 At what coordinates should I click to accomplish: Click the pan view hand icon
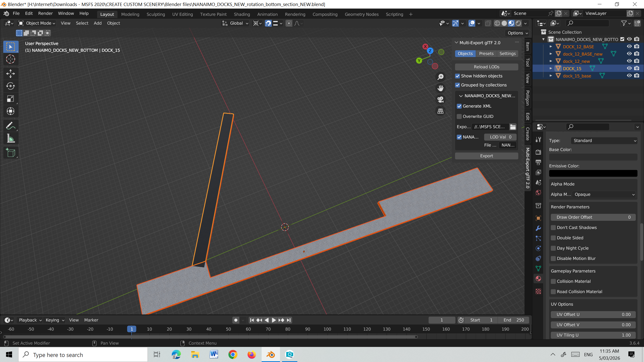coord(440,88)
